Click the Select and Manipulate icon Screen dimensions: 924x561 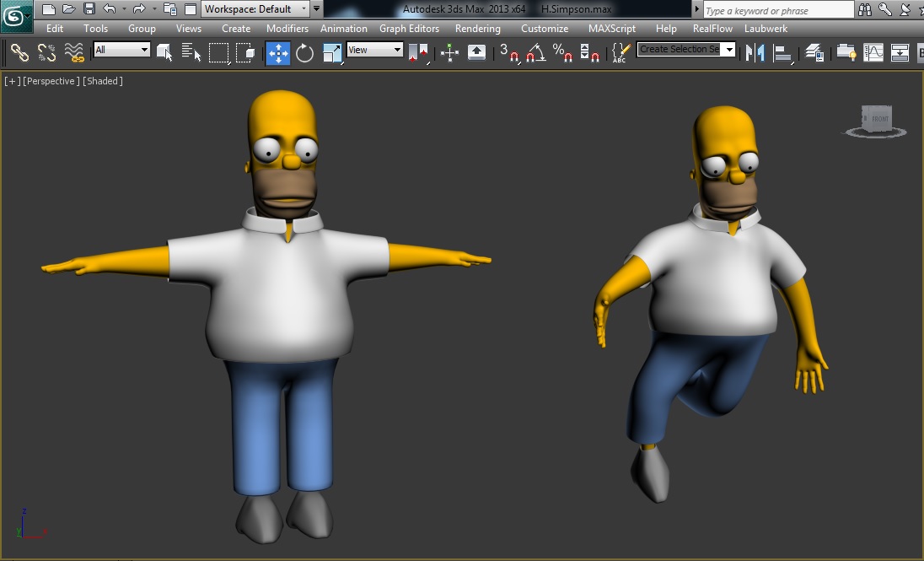click(449, 53)
